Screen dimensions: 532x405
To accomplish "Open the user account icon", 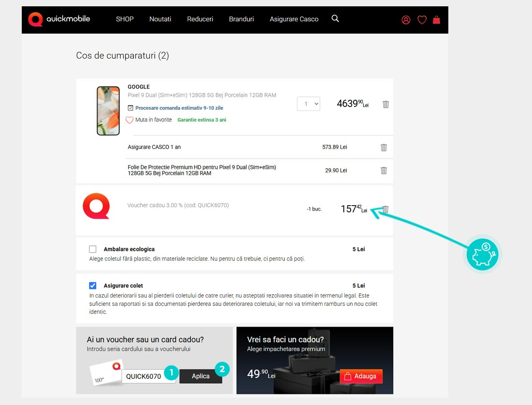I will (x=406, y=20).
